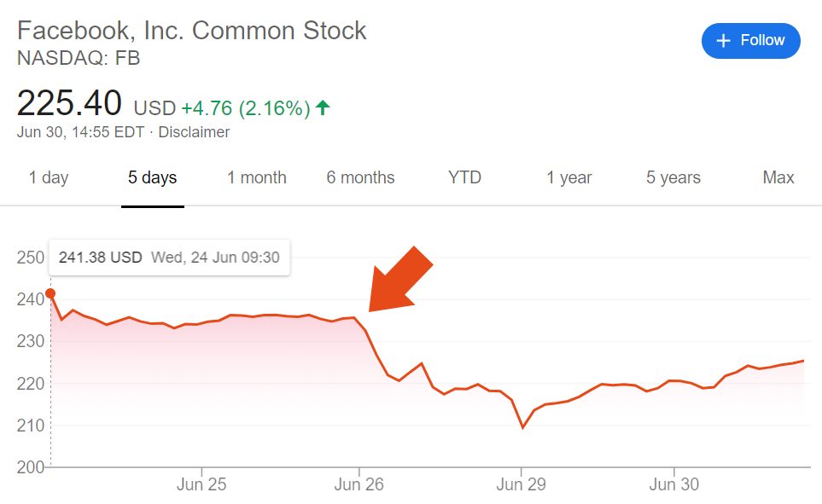Click the Jun 29 date label
The image size is (822, 504).
[x=521, y=485]
